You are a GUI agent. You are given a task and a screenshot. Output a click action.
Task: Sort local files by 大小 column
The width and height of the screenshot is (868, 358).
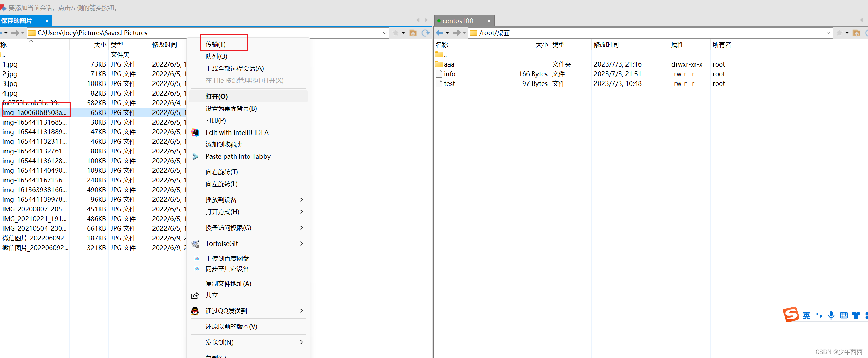(89, 45)
